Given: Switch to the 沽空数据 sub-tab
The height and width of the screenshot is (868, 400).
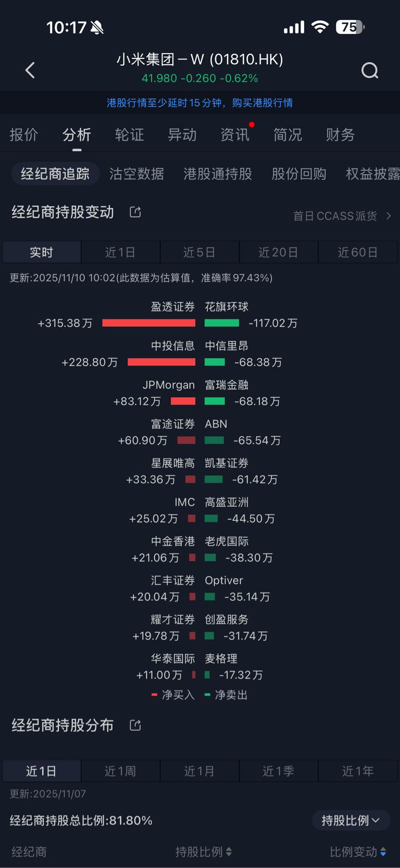Looking at the screenshot, I should pyautogui.click(x=136, y=174).
